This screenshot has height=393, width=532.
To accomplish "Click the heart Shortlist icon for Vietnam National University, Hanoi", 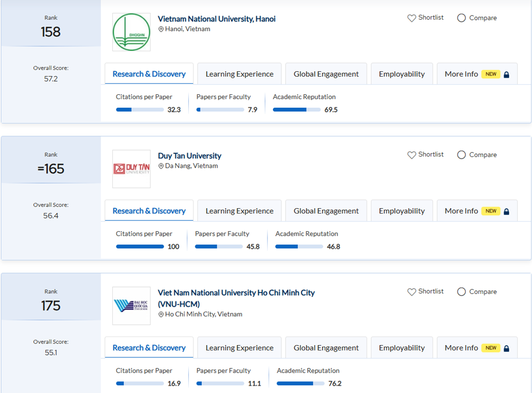I will (411, 18).
